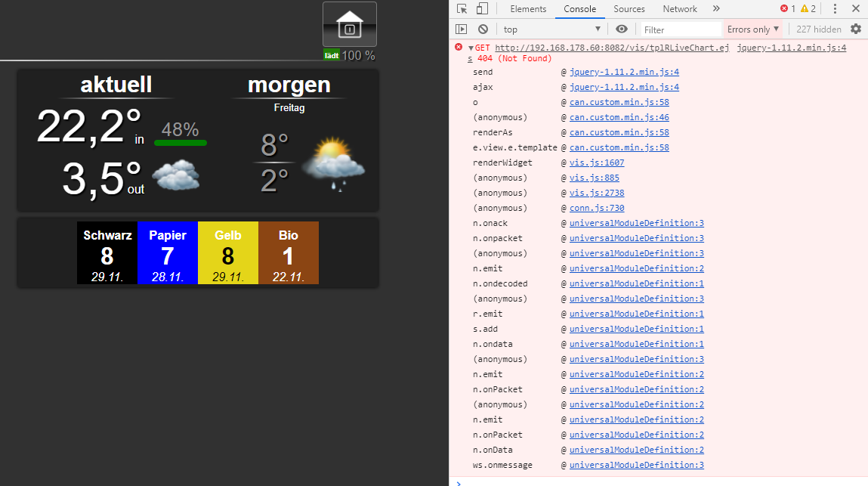Open universalModuleDefinition link in ws.onmessage row
Screen dimensions: 868x486
point(637,465)
